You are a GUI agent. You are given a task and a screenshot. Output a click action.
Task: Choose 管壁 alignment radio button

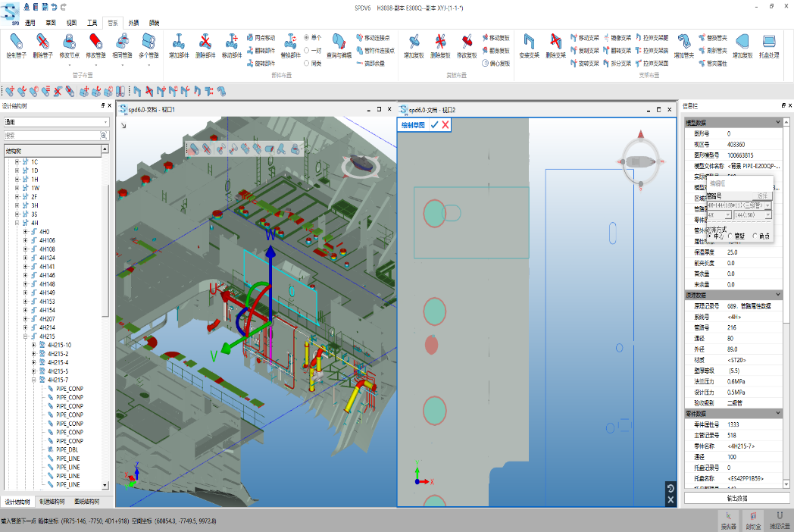[730, 236]
